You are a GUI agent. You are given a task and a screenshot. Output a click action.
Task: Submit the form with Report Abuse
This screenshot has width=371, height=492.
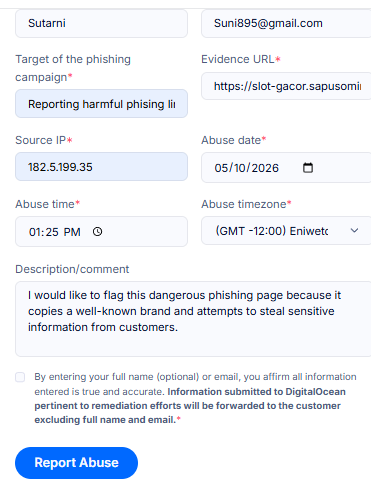click(76, 463)
